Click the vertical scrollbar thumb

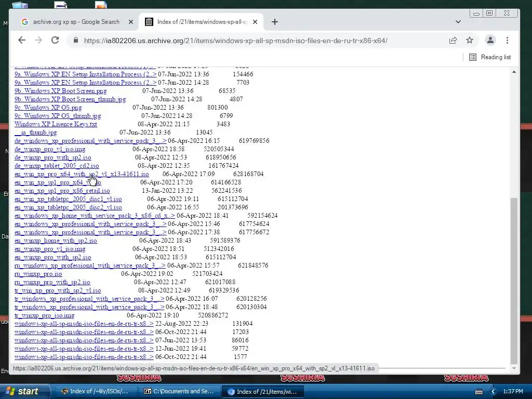tap(514, 280)
